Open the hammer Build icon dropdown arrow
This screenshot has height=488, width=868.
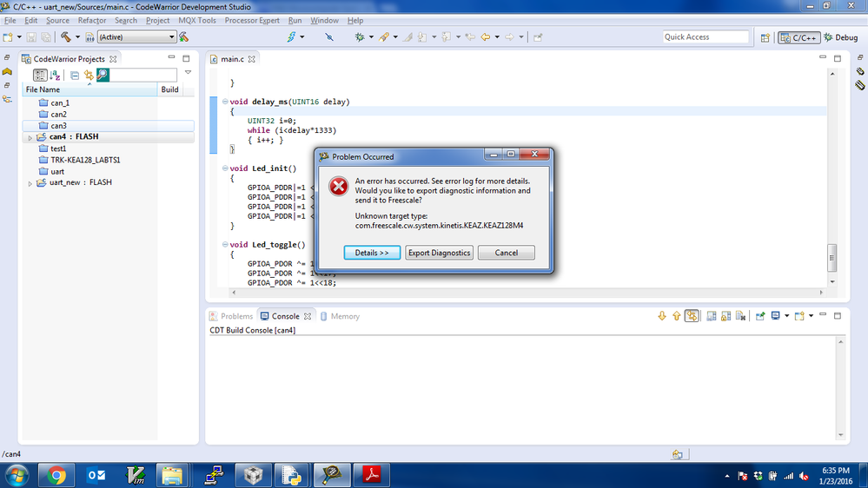(77, 37)
